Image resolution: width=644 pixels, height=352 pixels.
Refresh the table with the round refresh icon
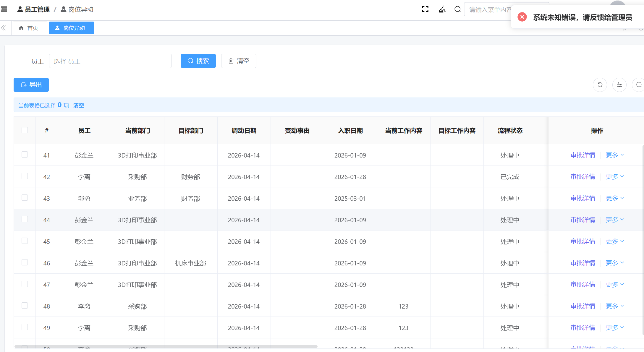[x=600, y=85]
